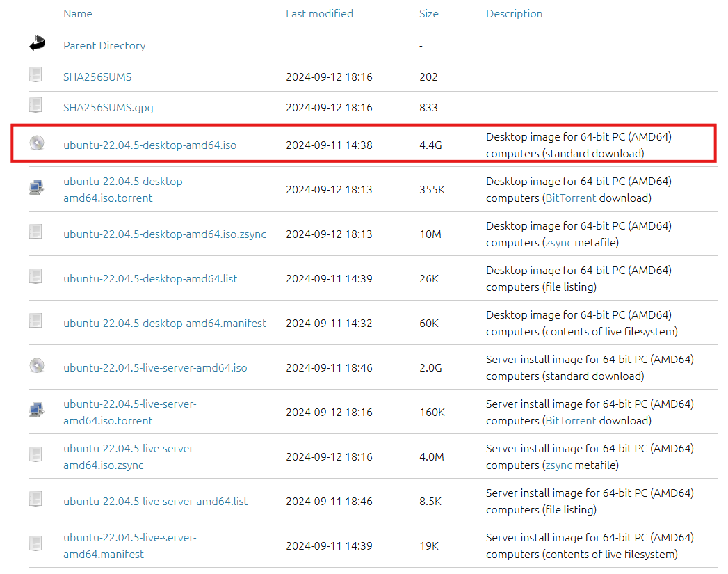Sort listing by the Name column header
The height and width of the screenshot is (574, 728).
click(78, 14)
